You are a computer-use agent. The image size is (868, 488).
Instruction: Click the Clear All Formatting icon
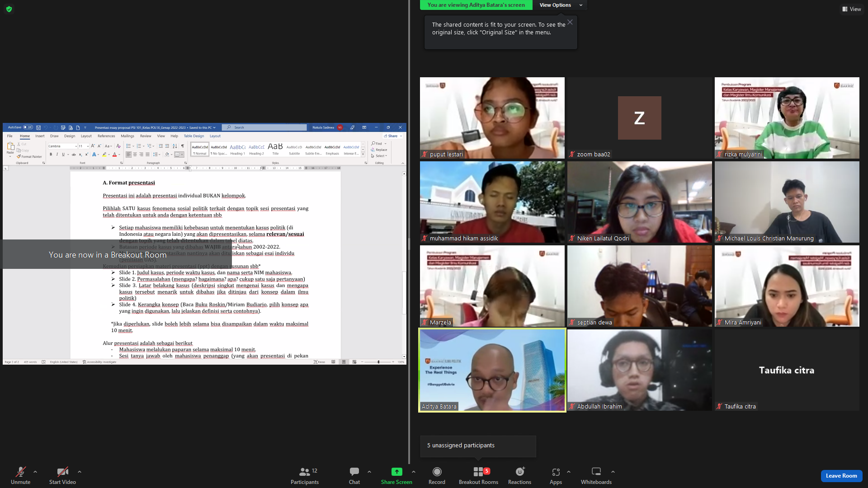(118, 146)
